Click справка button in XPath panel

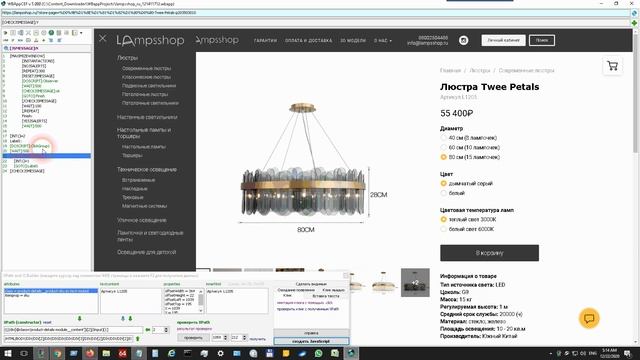coord(311,333)
